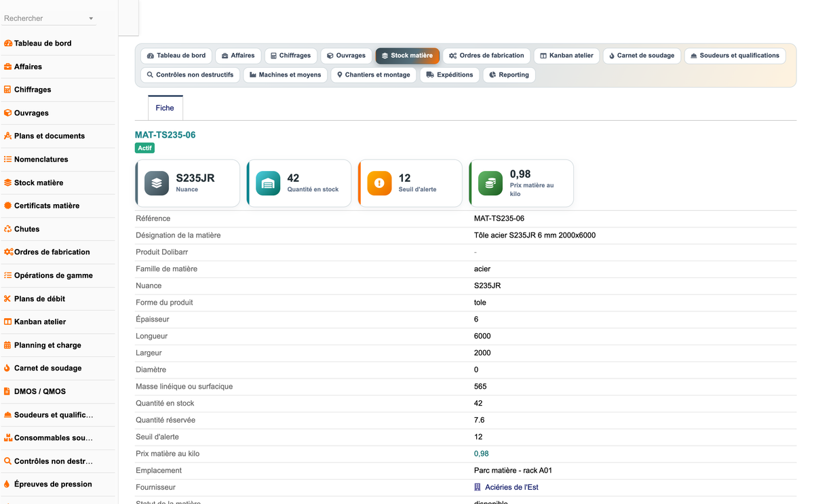Click the Prix matière au kilo coins icon
This screenshot has width=814, height=504.
(x=490, y=183)
